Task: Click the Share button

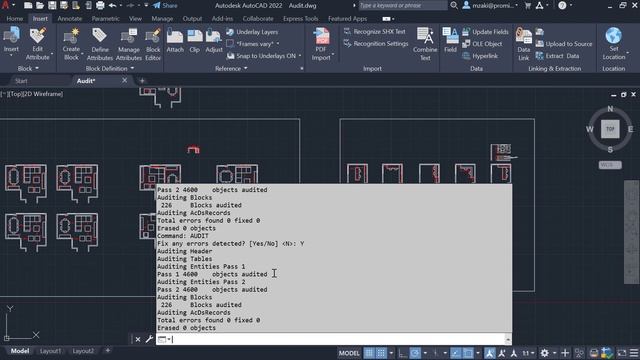Action: [x=165, y=5]
